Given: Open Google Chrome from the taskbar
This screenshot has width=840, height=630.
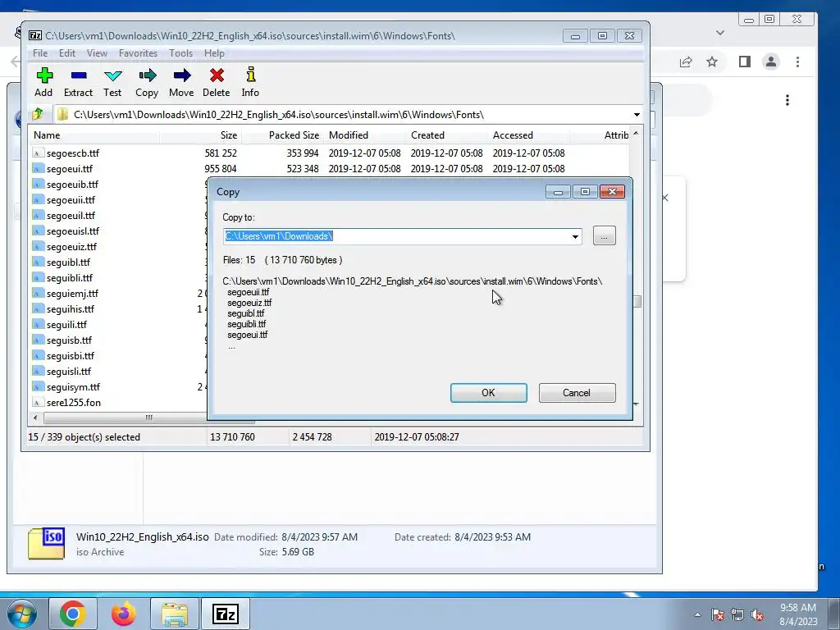Looking at the screenshot, I should click(x=72, y=614).
